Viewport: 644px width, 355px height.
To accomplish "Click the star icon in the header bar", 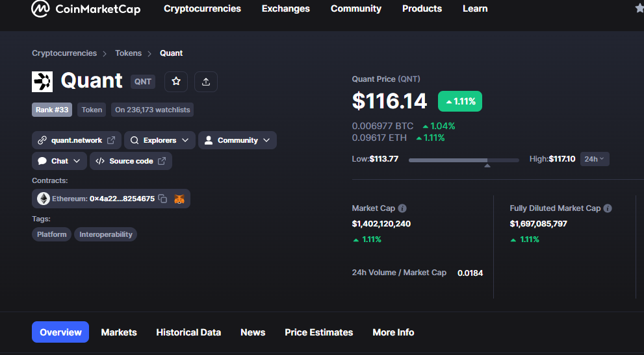I will tap(639, 8).
